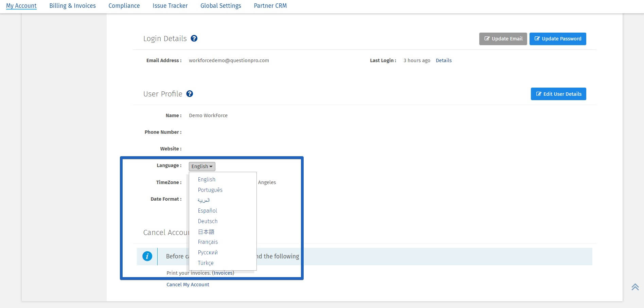Select Türkçe from the language options
644x308 pixels.
tap(205, 263)
